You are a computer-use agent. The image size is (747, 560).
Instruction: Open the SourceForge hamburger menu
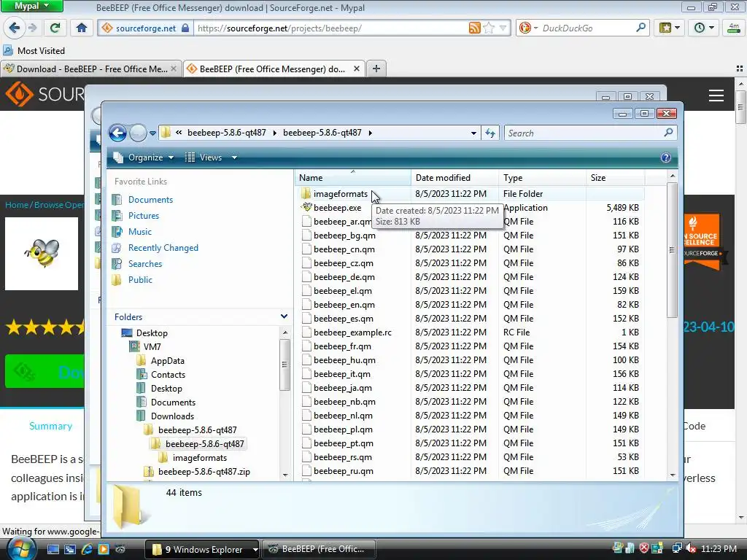[x=716, y=96]
